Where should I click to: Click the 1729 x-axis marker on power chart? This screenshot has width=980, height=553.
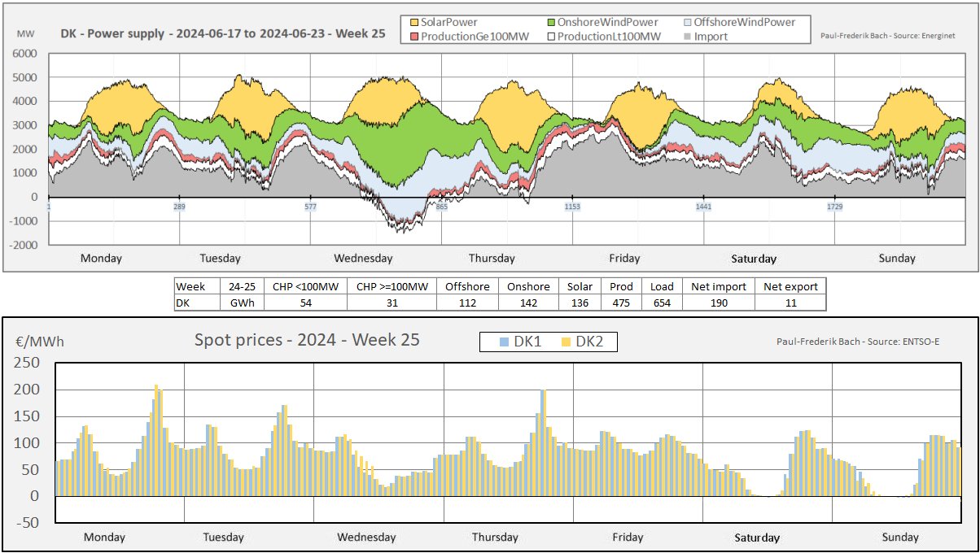[x=835, y=207]
